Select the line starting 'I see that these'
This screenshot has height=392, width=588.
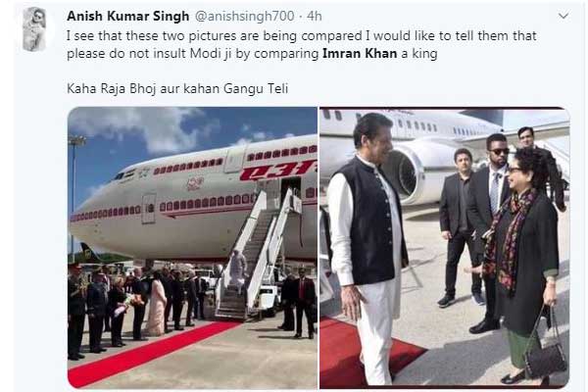(301, 36)
